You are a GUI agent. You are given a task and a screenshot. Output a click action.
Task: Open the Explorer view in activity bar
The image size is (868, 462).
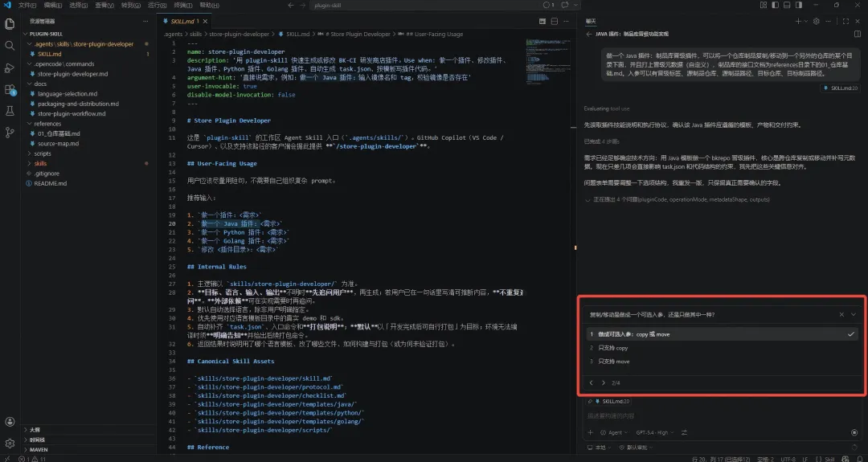10,24
